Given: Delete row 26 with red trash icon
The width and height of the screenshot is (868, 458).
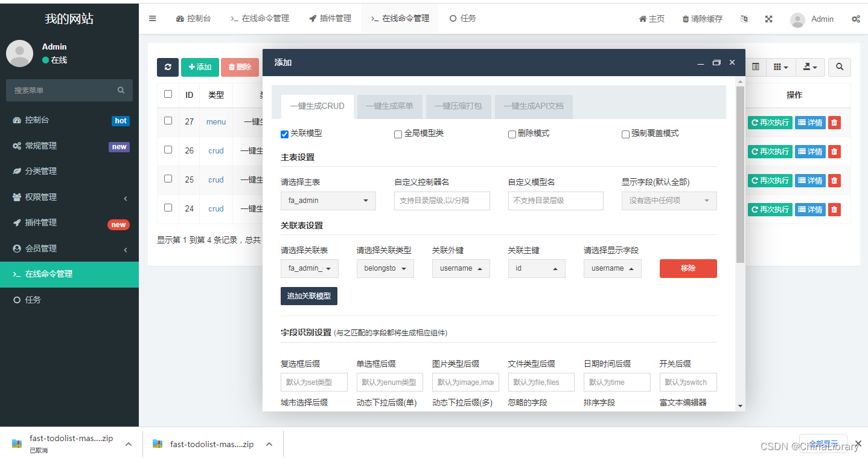Looking at the screenshot, I should [x=834, y=152].
